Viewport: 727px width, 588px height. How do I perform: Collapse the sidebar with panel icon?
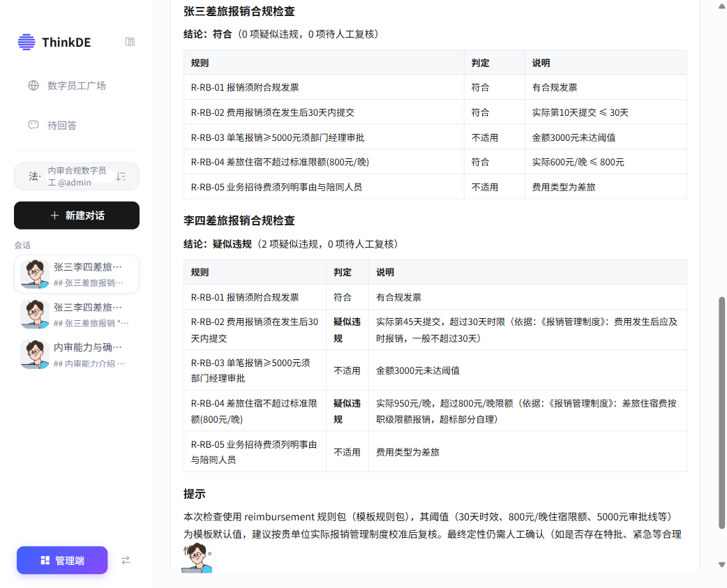coord(130,42)
